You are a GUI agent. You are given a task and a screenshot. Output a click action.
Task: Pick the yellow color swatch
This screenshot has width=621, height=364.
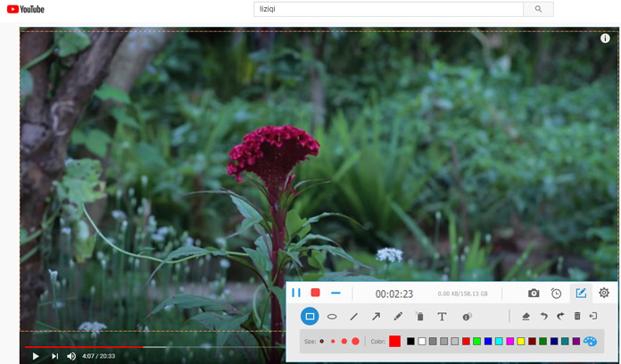point(521,341)
